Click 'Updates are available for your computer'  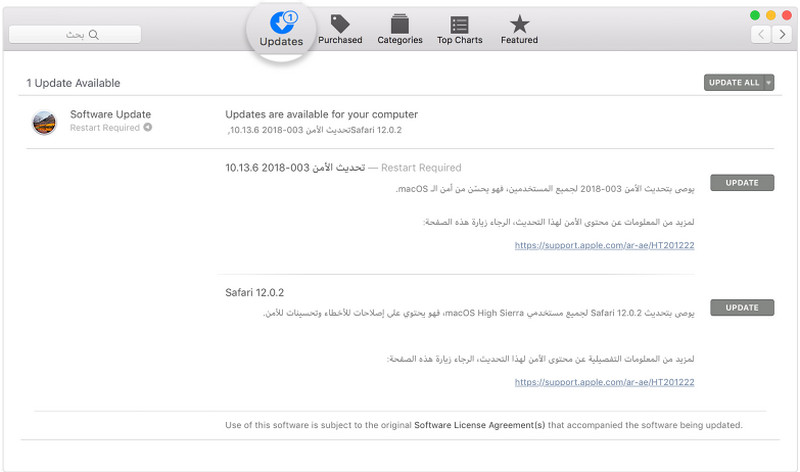coord(321,114)
